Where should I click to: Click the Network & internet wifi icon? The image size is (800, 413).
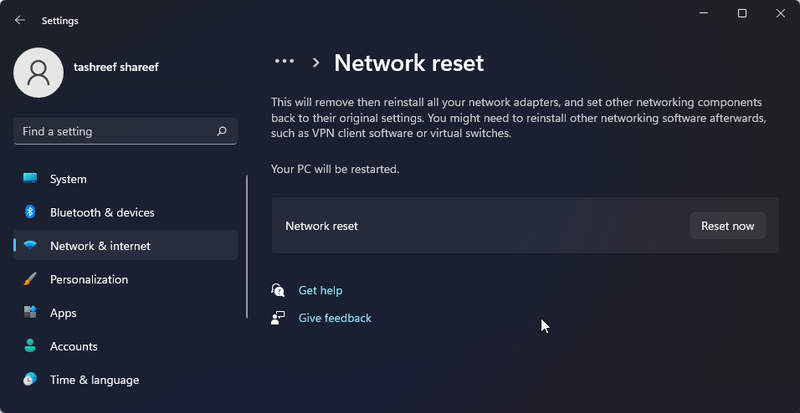[30, 246]
